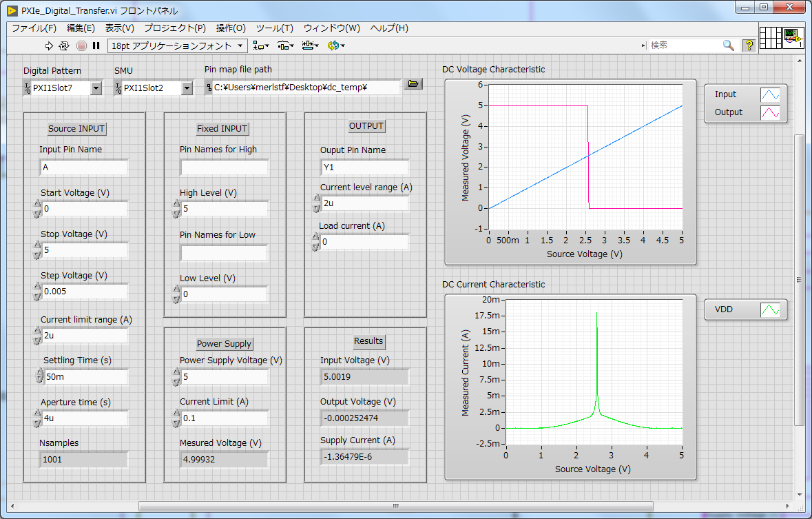
Task: Click the Start Voltage stepper
Action: tap(37, 208)
